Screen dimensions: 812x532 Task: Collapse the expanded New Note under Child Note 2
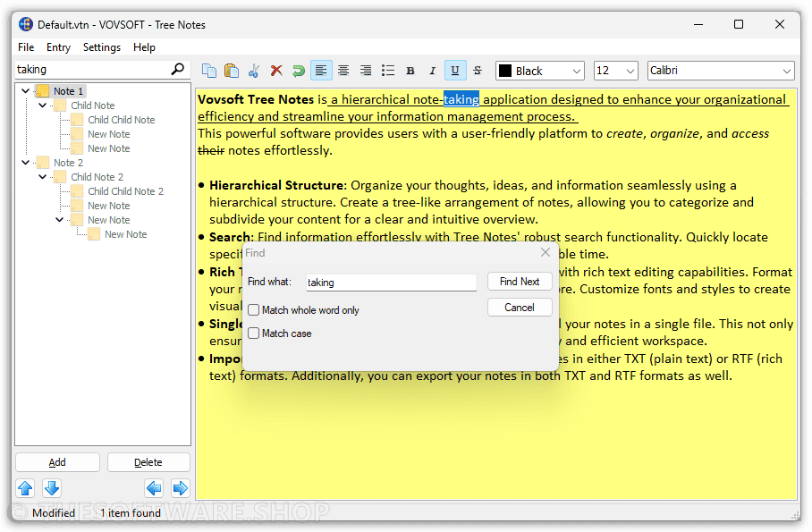60,220
